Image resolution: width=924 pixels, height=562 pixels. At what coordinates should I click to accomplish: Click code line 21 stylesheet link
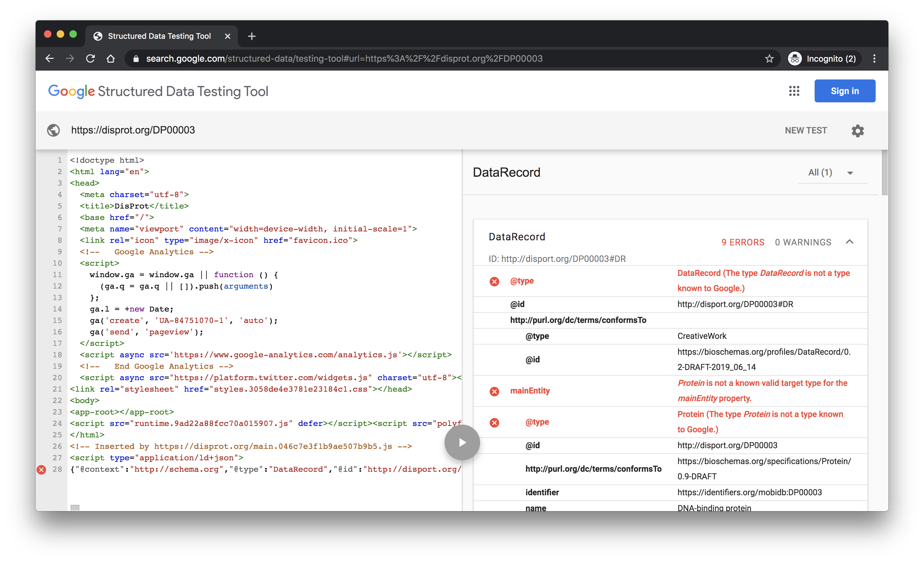coord(241,389)
